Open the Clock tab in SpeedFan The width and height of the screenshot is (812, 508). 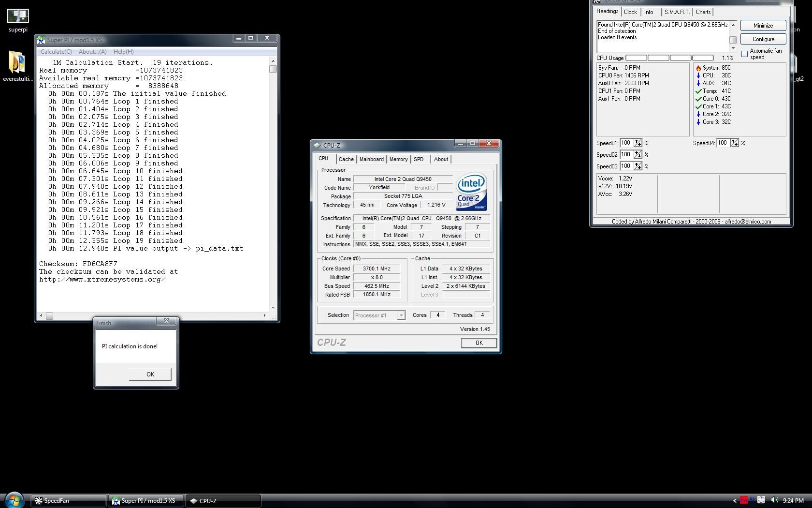click(x=630, y=12)
